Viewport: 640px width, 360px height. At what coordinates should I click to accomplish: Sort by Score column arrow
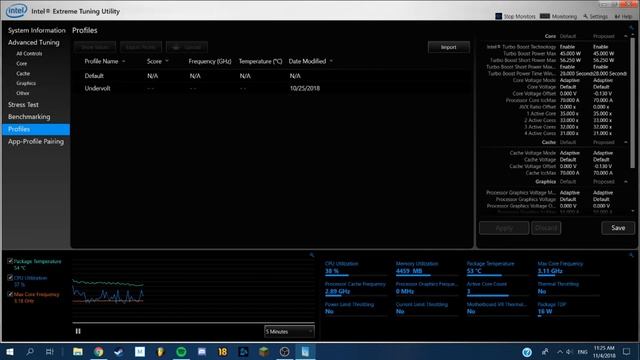167,61
